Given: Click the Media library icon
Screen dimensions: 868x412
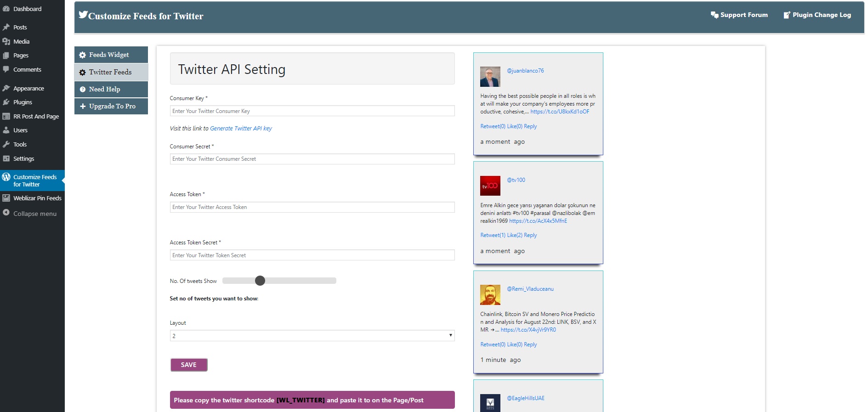Looking at the screenshot, I should tap(6, 41).
